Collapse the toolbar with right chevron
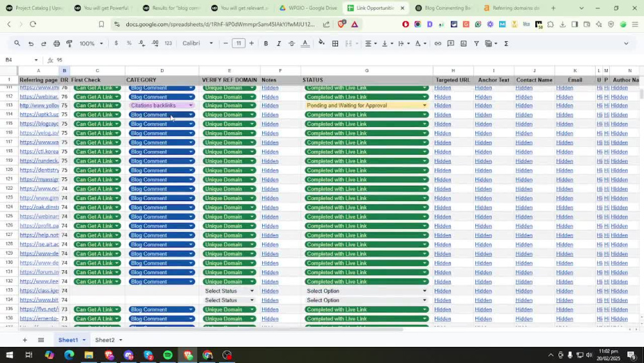Viewport: 644px width, 363px height. 626,43
